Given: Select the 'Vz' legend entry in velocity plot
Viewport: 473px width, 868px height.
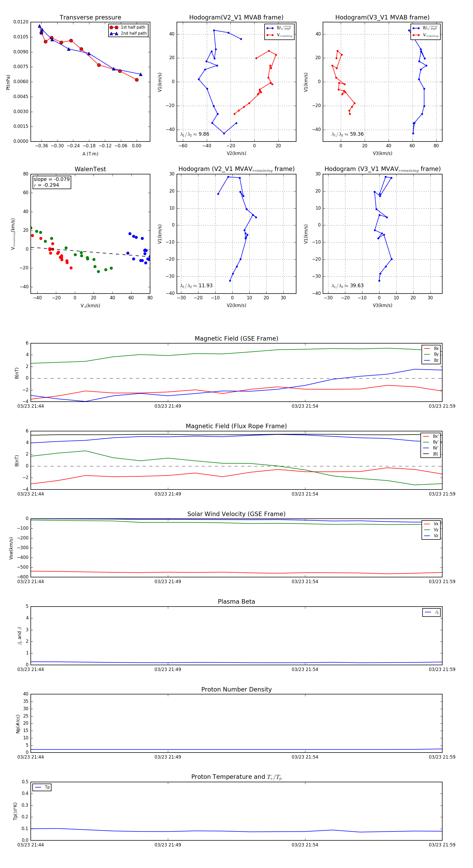Looking at the screenshot, I should tap(431, 536).
